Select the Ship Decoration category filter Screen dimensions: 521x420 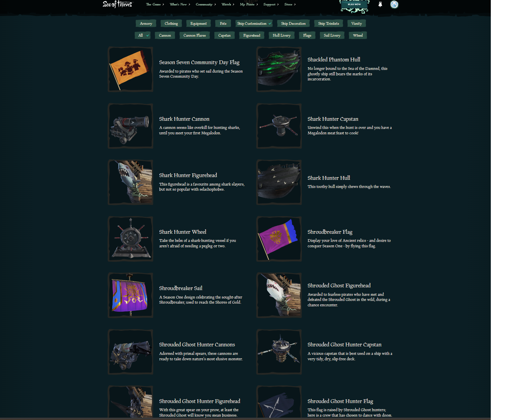[x=293, y=23]
